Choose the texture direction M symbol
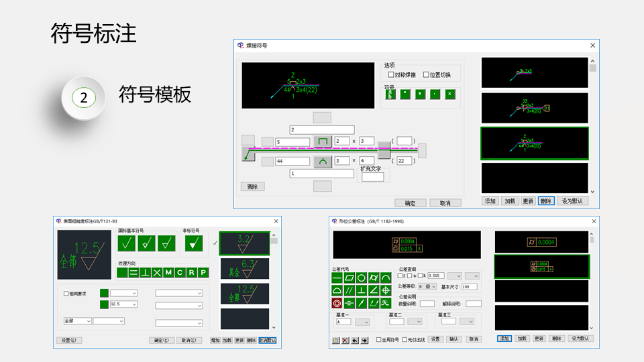The width and height of the screenshot is (644, 362). click(x=168, y=272)
